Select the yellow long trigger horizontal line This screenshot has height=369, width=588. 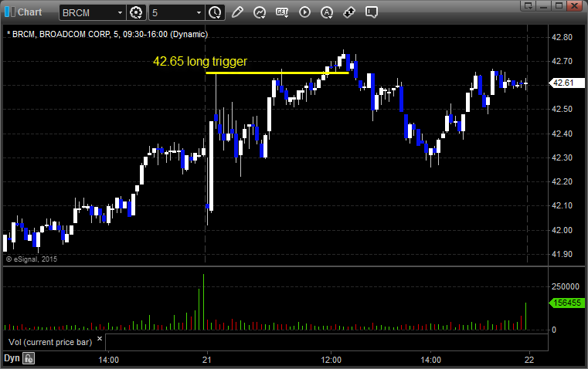coord(277,73)
